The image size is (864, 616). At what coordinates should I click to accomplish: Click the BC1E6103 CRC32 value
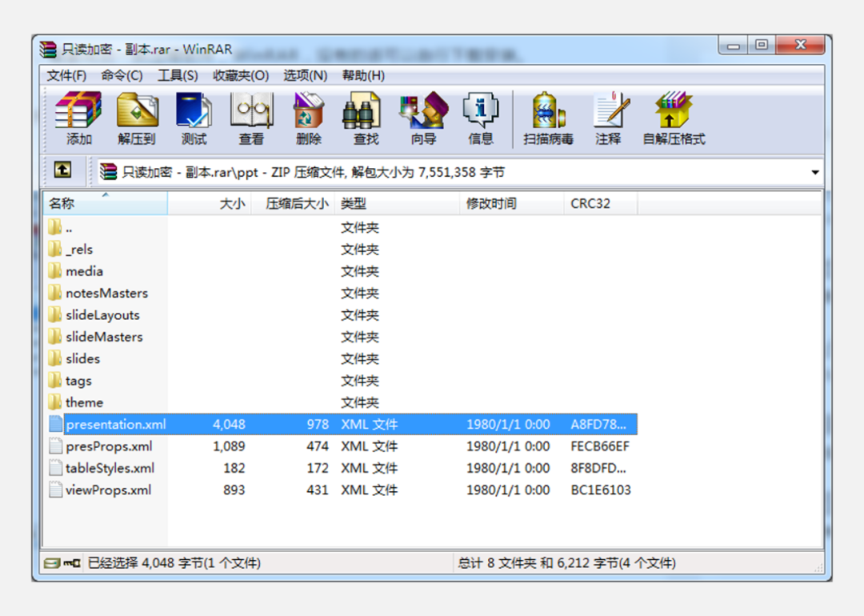[601, 490]
